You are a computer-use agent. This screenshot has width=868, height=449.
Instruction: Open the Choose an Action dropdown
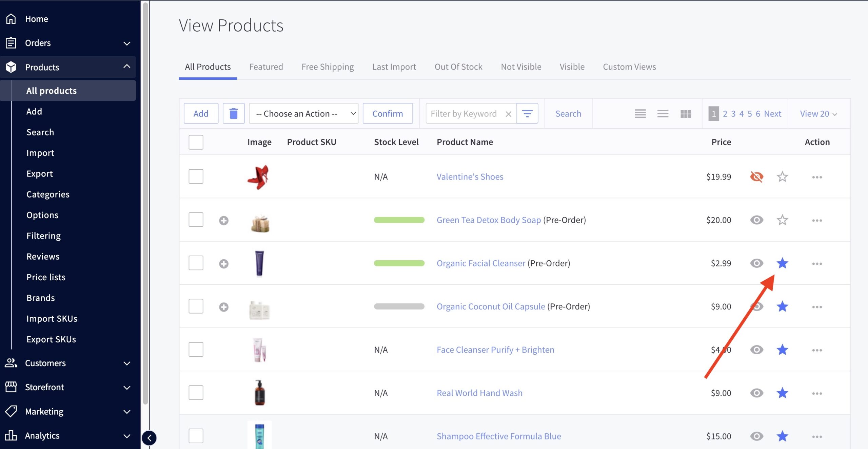pyautogui.click(x=303, y=113)
